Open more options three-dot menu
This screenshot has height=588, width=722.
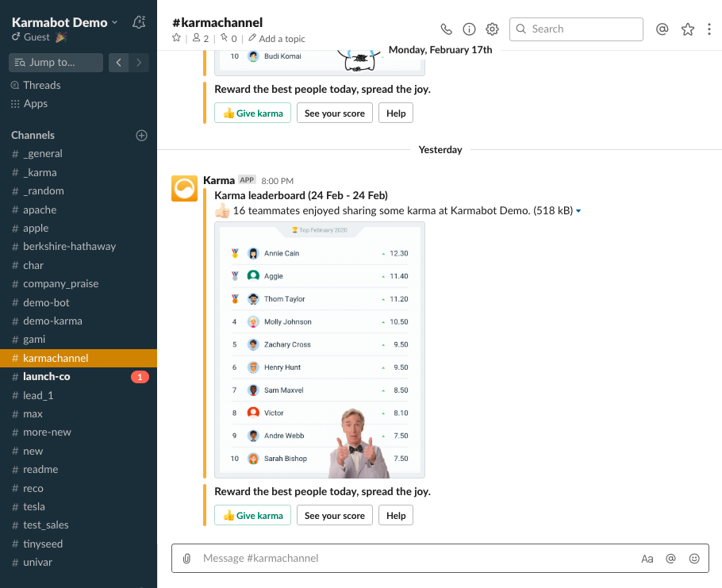tap(709, 29)
